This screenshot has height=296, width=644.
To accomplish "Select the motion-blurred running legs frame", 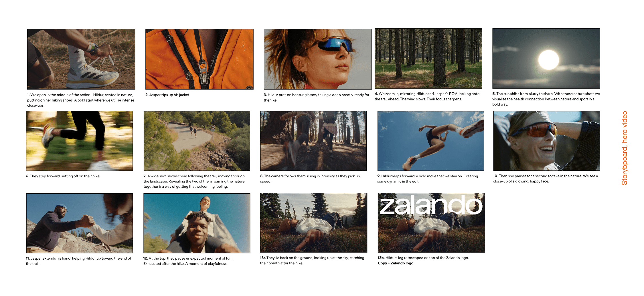I will [x=79, y=141].
